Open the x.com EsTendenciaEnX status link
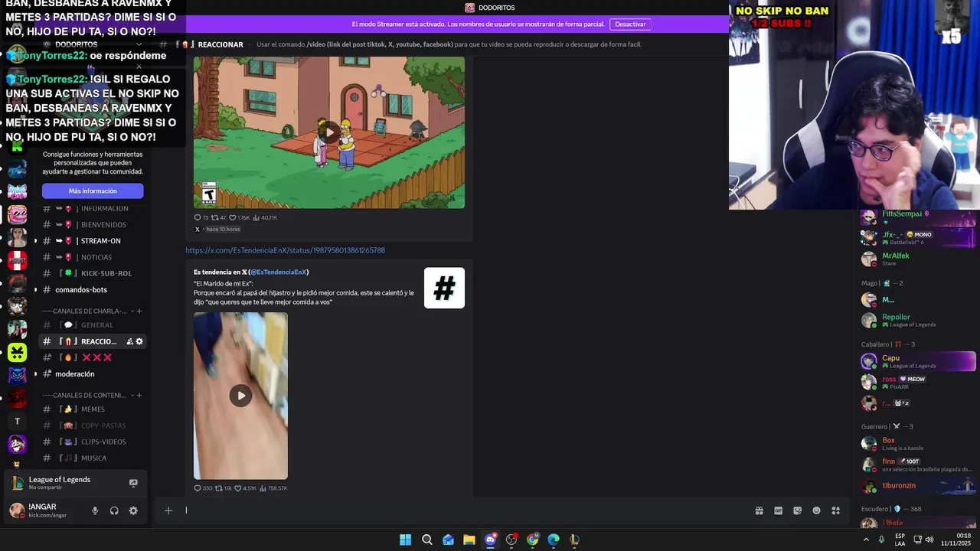 pyautogui.click(x=285, y=250)
